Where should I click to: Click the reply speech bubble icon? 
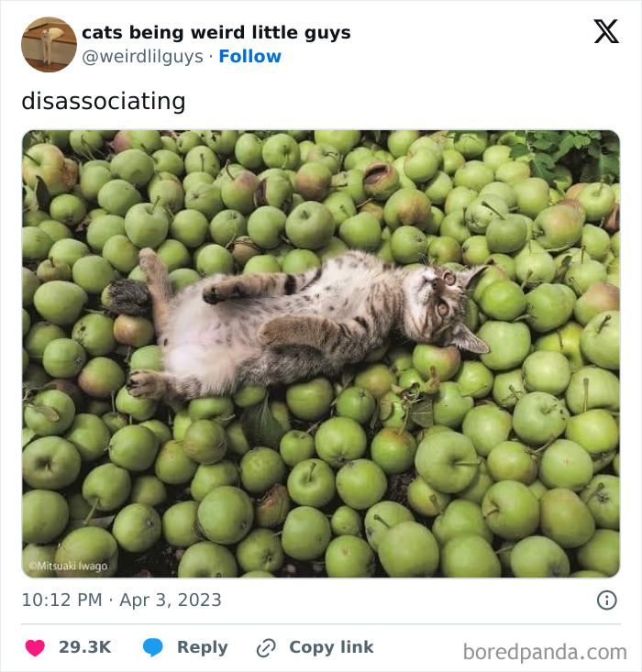pyautogui.click(x=153, y=647)
